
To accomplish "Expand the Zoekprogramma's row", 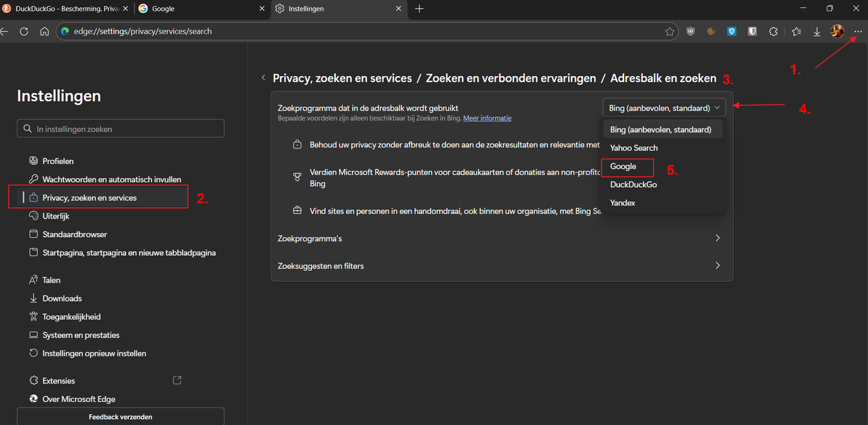I will pyautogui.click(x=502, y=238).
